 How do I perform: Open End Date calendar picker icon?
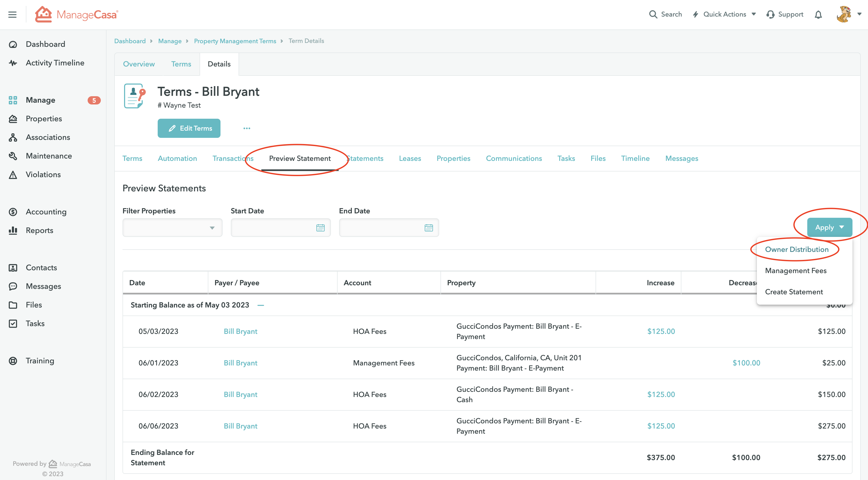click(429, 228)
